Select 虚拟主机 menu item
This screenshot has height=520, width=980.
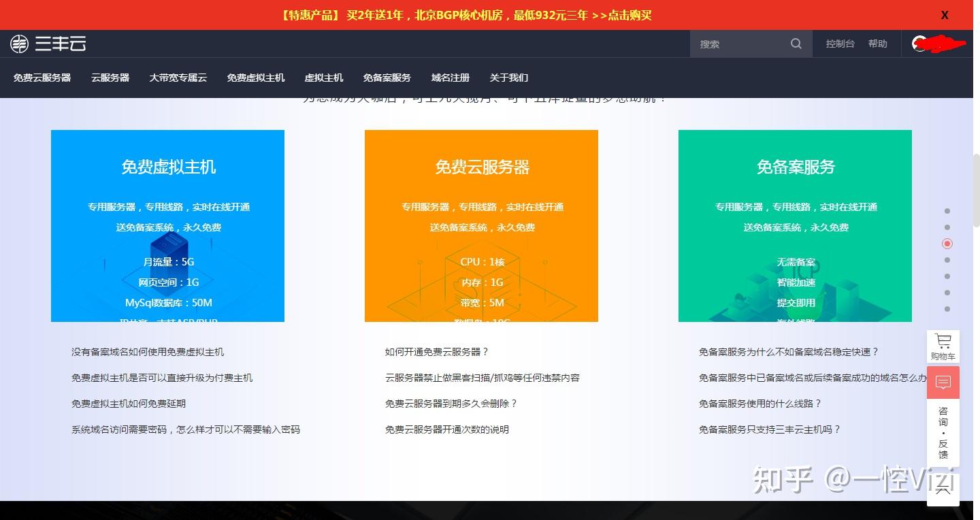tap(324, 78)
